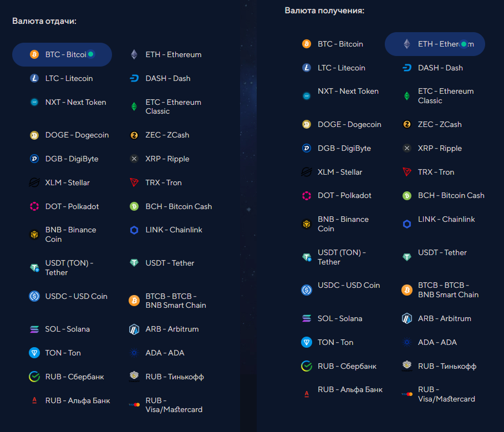Click the Dash icon in the send currency list
This screenshot has height=432, width=504.
(134, 78)
